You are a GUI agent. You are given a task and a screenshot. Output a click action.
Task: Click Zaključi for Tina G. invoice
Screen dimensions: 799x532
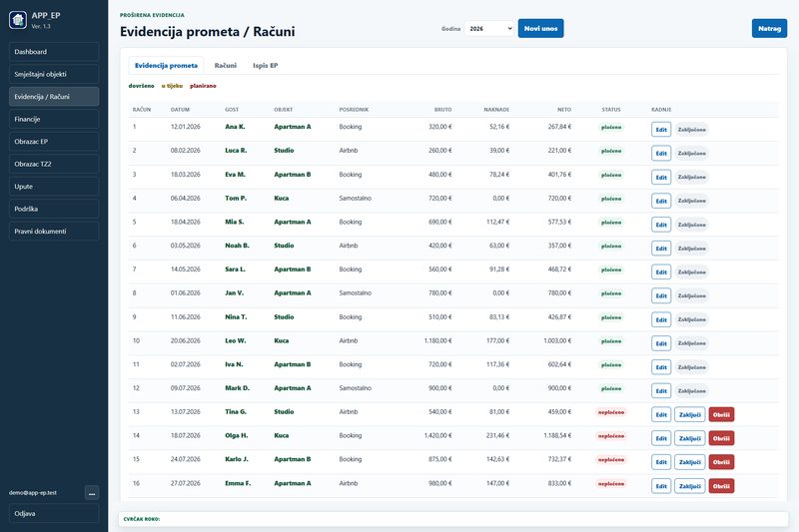pos(690,414)
